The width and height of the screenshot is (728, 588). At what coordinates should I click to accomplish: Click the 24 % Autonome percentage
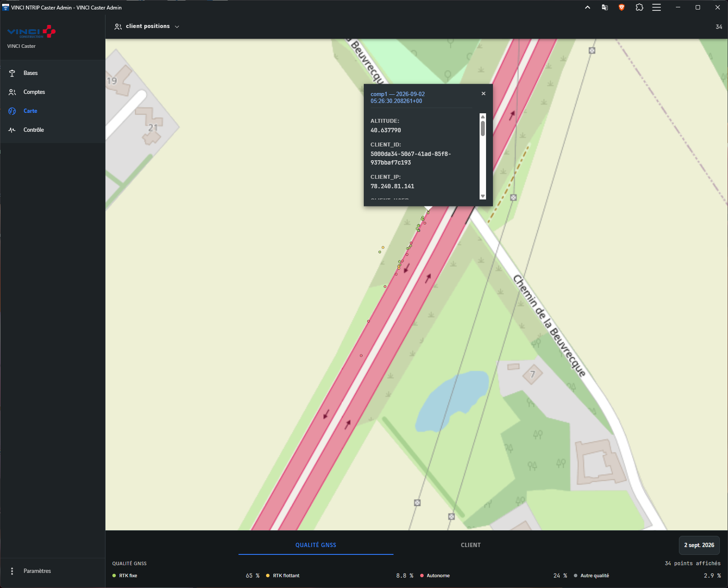[560, 576]
